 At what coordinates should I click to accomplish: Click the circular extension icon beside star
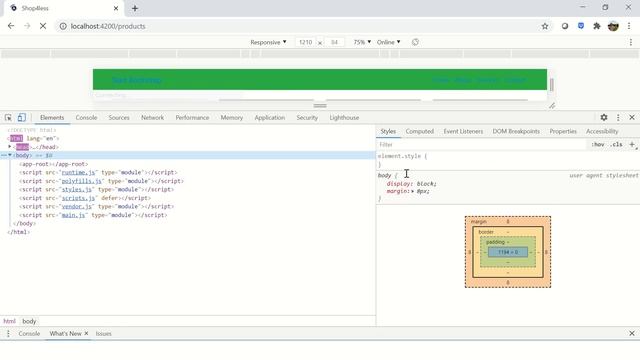pyautogui.click(x=565, y=26)
